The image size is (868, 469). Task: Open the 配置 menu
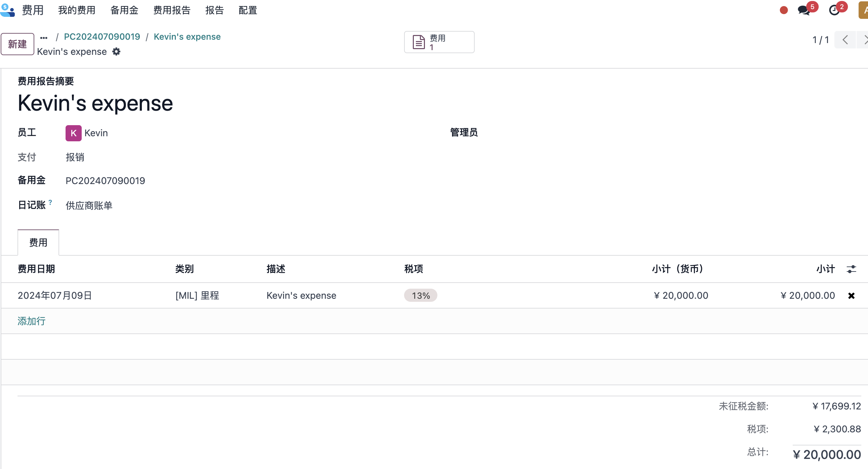coord(248,10)
